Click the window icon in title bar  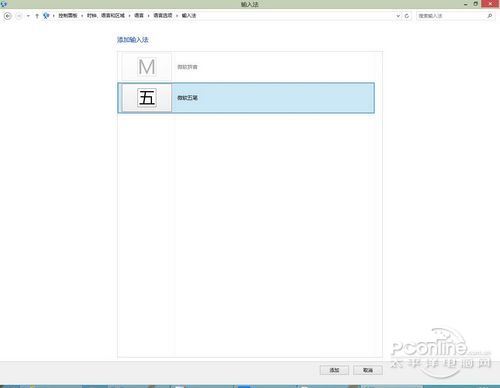click(x=4, y=4)
